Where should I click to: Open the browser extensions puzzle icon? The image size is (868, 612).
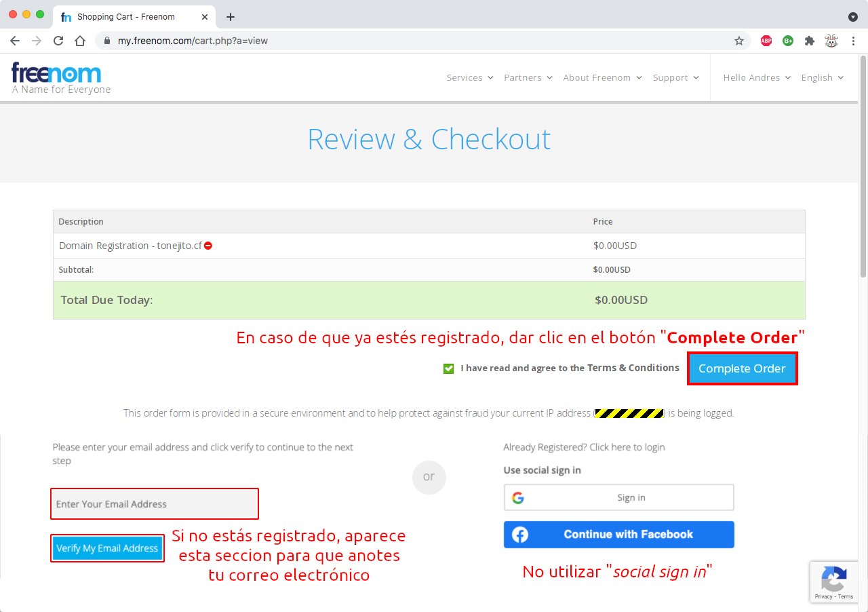(x=809, y=41)
